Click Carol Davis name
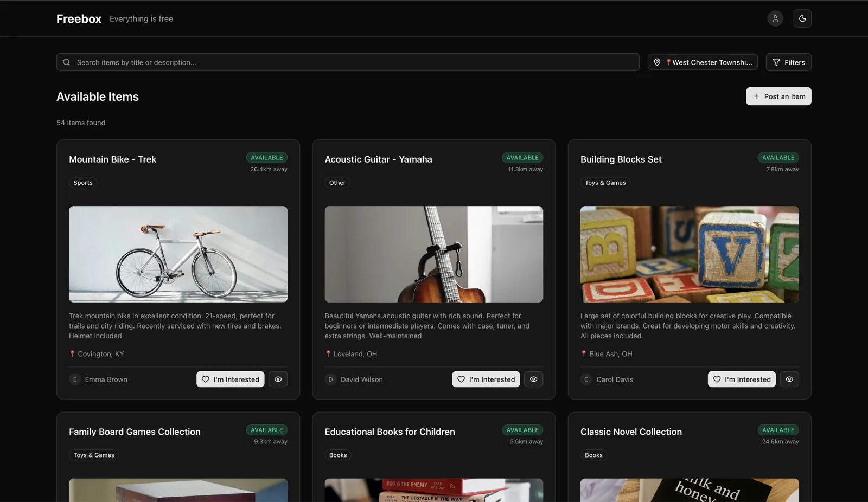Screen dimensions: 868x502 tap(615, 379)
